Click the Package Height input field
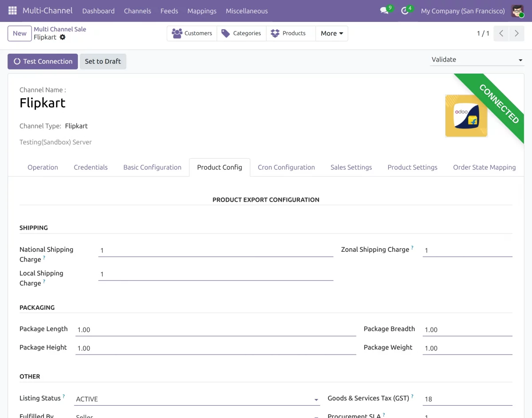The height and width of the screenshot is (418, 532). 215,348
